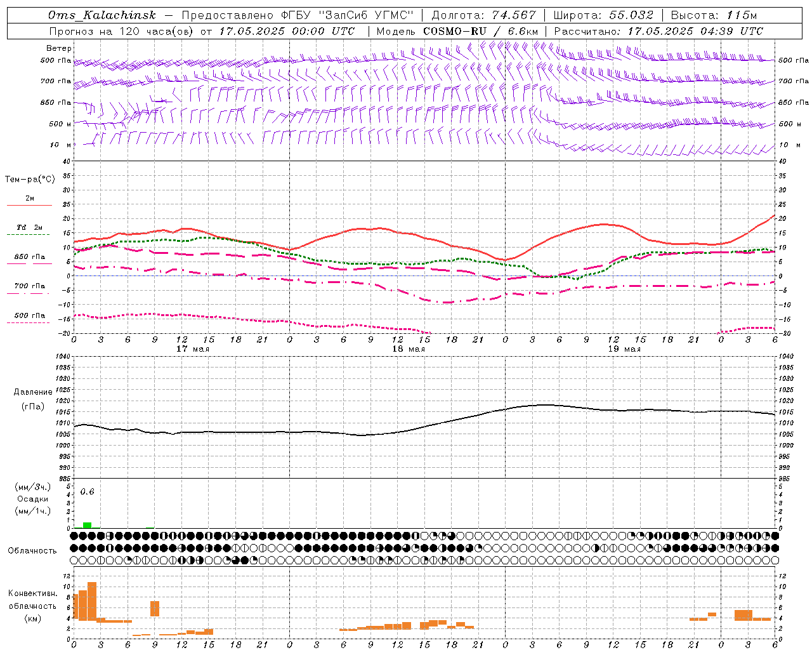Click the green precipitation bar
The width and height of the screenshot is (812, 650).
[88, 525]
